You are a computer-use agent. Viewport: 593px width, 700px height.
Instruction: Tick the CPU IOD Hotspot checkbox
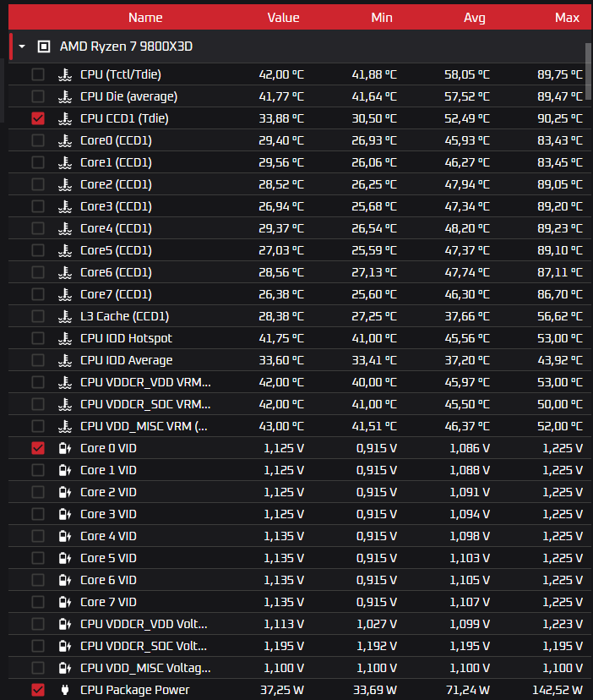(38, 338)
